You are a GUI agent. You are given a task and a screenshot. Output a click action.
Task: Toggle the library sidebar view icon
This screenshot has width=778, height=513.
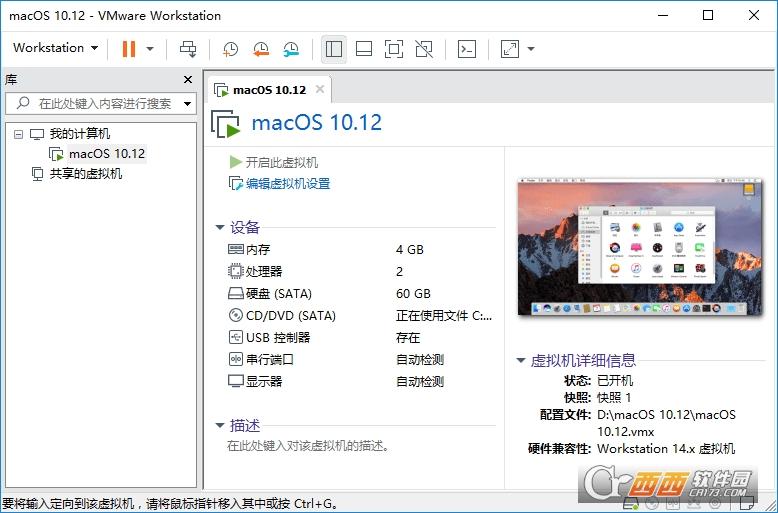(334, 49)
